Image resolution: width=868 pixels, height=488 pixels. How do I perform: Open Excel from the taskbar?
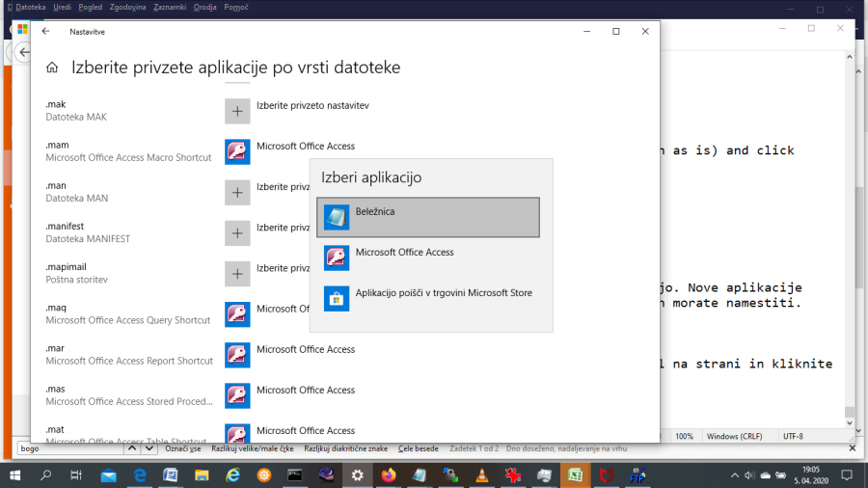click(x=576, y=475)
